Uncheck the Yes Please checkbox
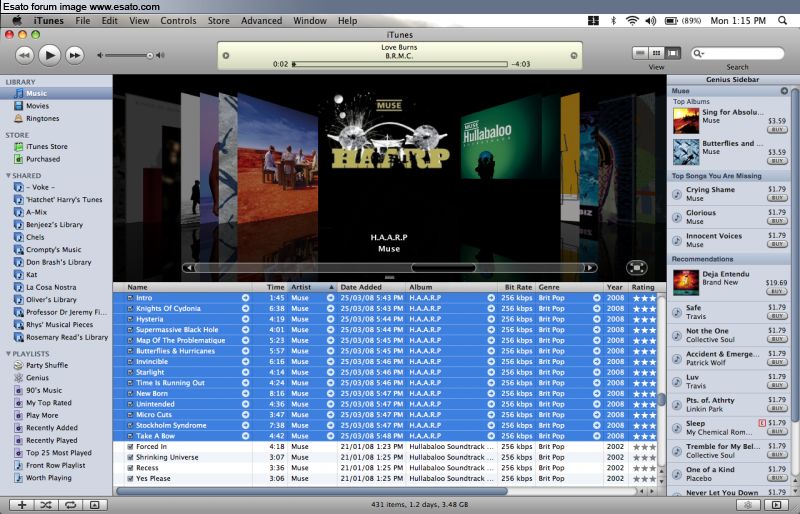800x514 pixels. coord(130,479)
